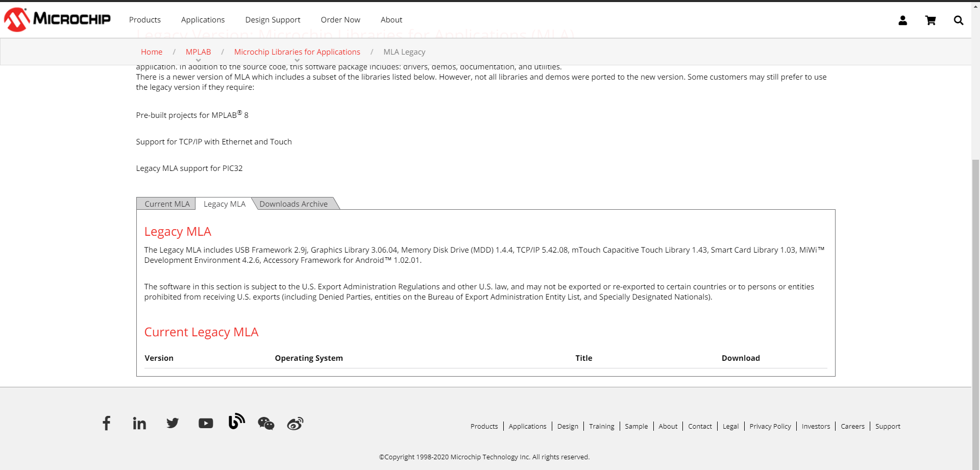Click the Current Legacy MLA heading

(201, 332)
